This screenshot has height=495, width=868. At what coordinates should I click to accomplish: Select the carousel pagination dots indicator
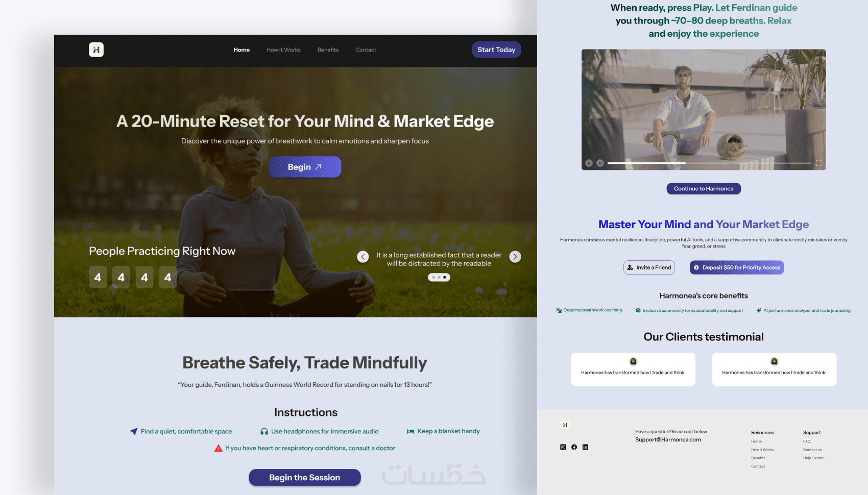(x=439, y=277)
